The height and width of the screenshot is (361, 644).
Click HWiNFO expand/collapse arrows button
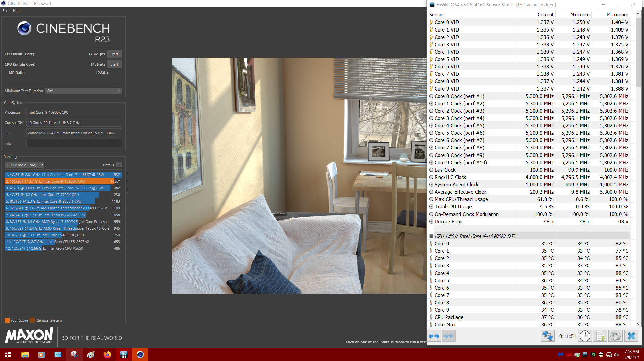click(x=434, y=336)
